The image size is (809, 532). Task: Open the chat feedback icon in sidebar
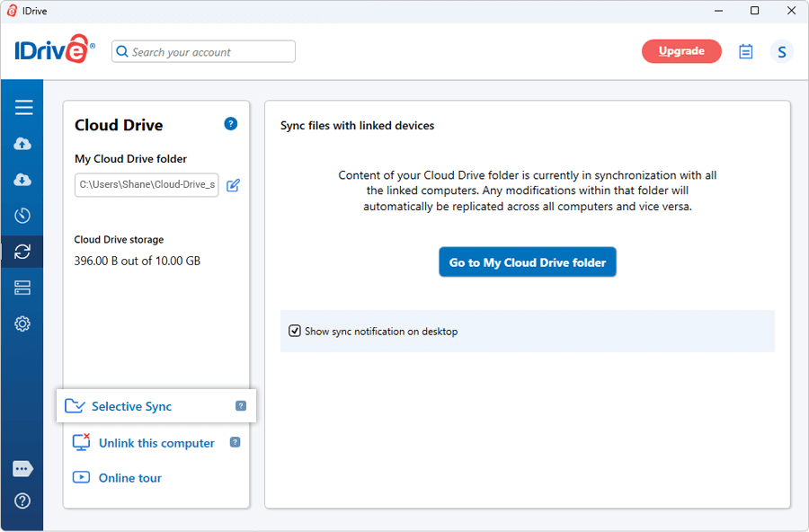tap(23, 469)
